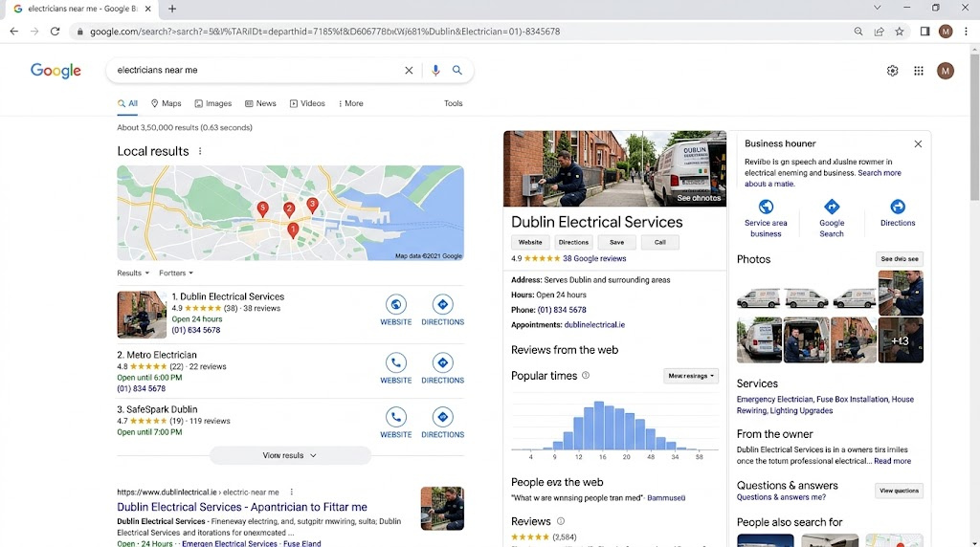Close the electricians near me tab
The width and height of the screenshot is (980, 547).
click(147, 9)
